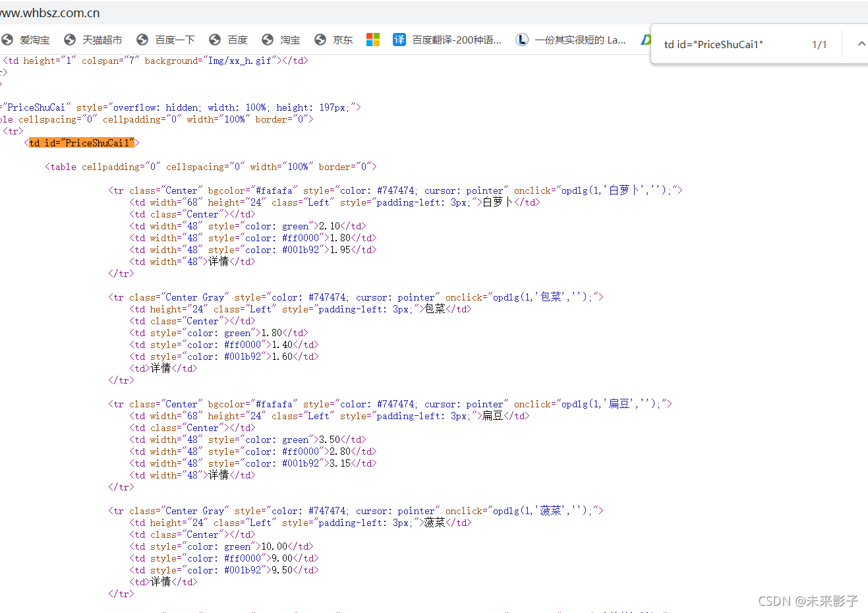Open the 爱淘宝 bookmark
This screenshot has height=613, width=868.
click(x=26, y=40)
